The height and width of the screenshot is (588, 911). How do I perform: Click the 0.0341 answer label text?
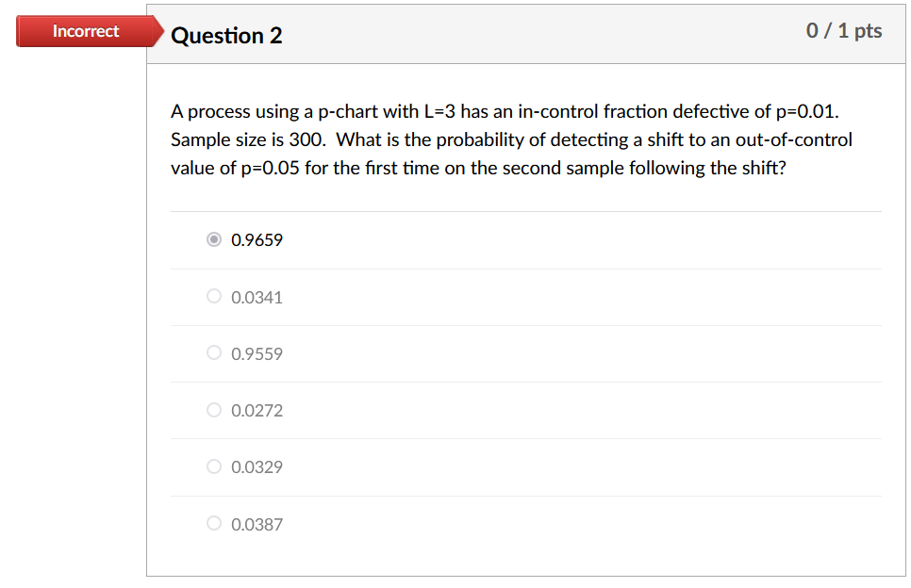pos(257,296)
